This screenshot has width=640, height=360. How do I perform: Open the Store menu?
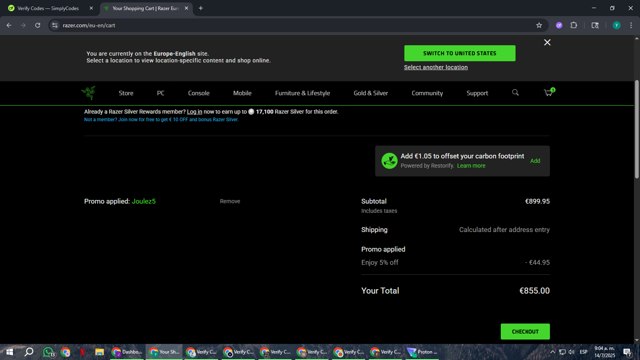click(x=126, y=93)
